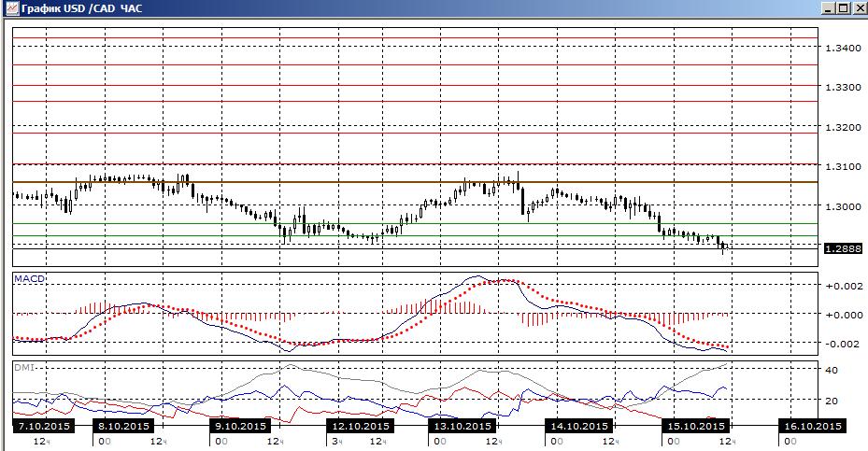868x451 pixels.
Task: Click the +0.002 MACD scale value
Action: tap(844, 286)
